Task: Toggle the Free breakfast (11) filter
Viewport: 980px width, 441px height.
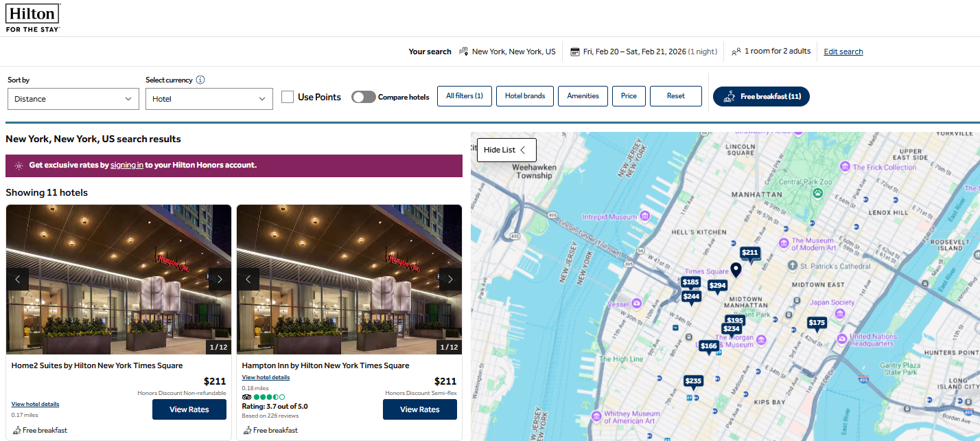Action: click(x=761, y=97)
